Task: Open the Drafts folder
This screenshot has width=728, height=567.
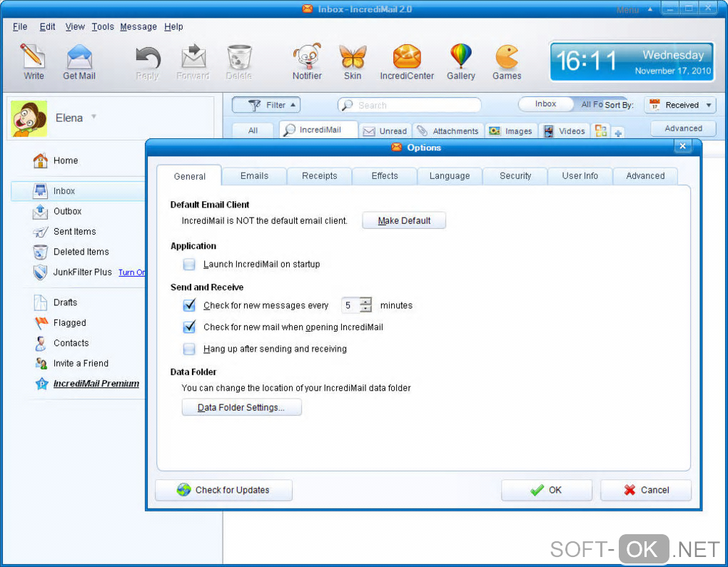Action: [55, 302]
